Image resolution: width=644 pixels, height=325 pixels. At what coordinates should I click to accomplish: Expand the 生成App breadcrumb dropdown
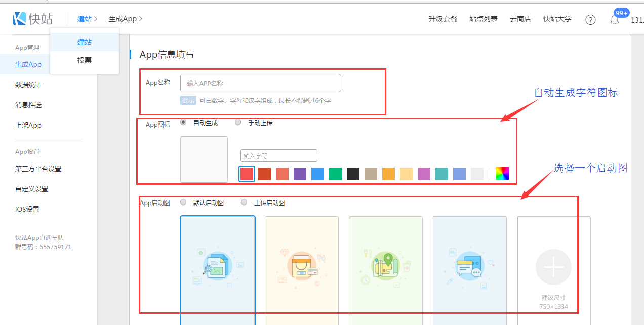125,19
